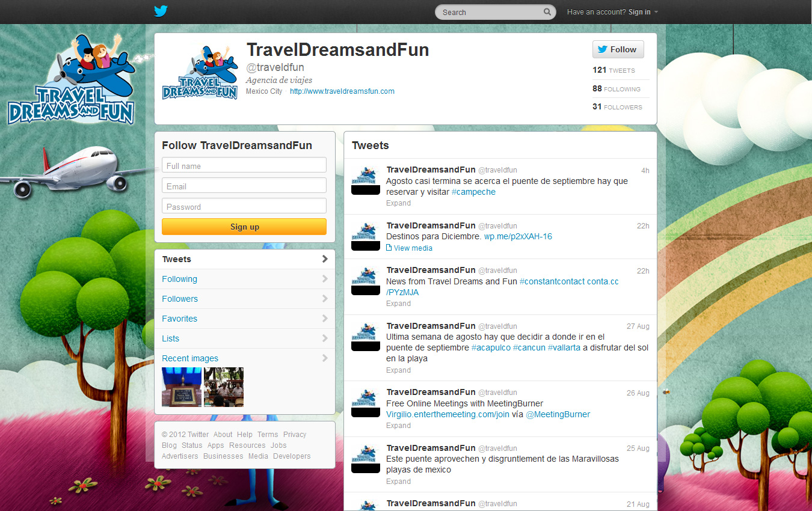Viewport: 812px width, 511px height.
Task: Open the second recent image thumbnail
Action: pos(224,387)
